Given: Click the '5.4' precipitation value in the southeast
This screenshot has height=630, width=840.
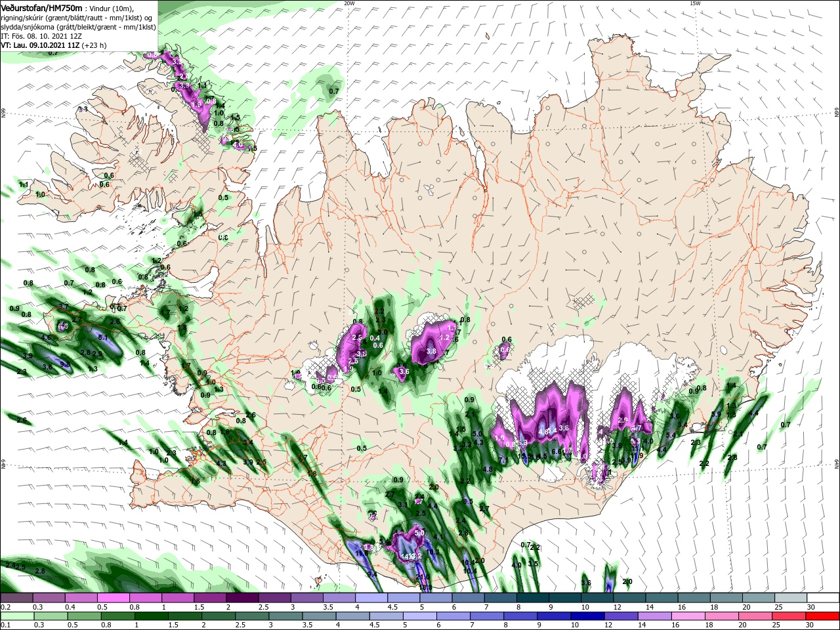Looking at the screenshot, I should click(x=671, y=435).
